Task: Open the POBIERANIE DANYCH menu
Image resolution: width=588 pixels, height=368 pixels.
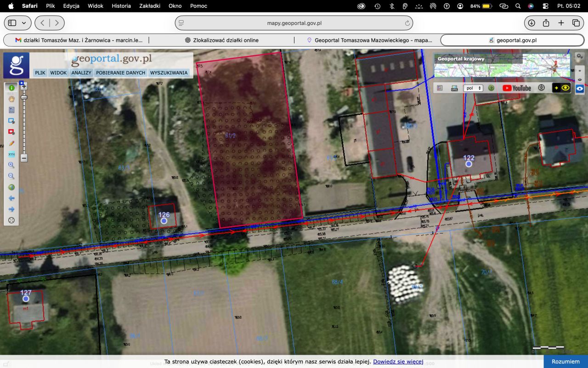Action: pyautogui.click(x=121, y=73)
